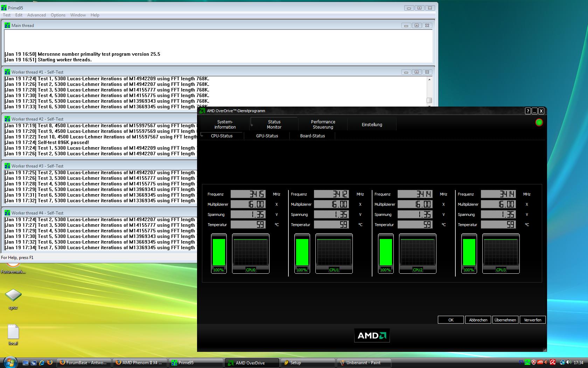Open the Advanced menu in Prime95
Screen dimensions: 588x368
pos(36,15)
